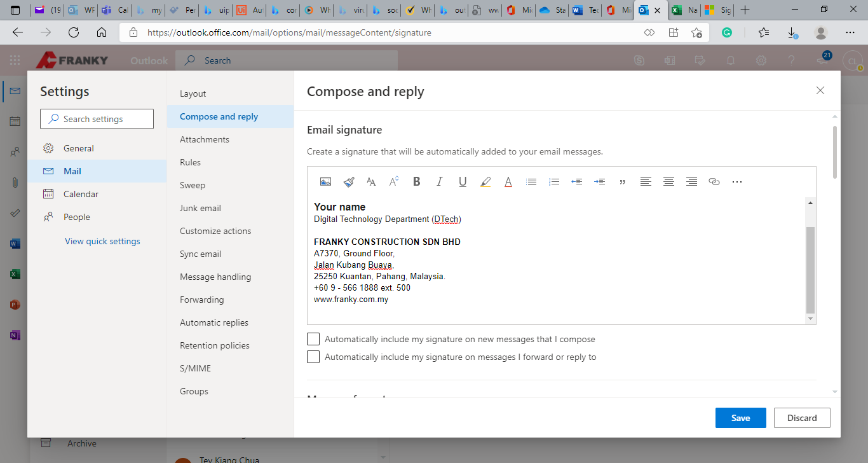Open Forwarding settings
Screen dimensions: 868x463
coord(230,300)
